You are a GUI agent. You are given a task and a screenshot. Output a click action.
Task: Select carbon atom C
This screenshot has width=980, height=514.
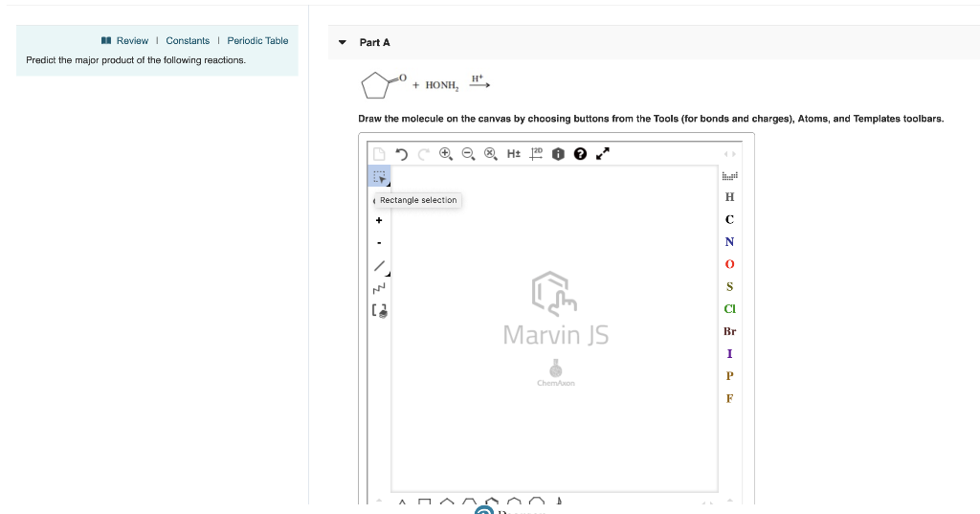(x=729, y=219)
